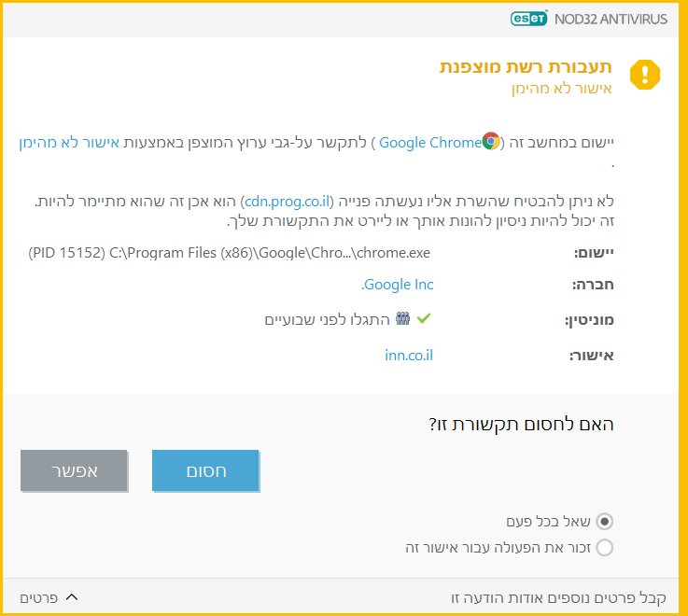Click the Google Chrome app icon
Screen dimensions: 688x616
(491, 141)
